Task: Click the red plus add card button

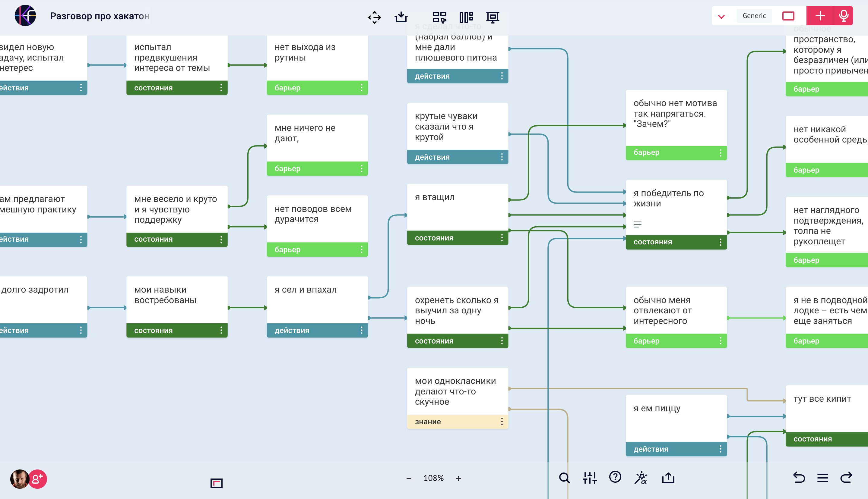Action: tap(820, 16)
